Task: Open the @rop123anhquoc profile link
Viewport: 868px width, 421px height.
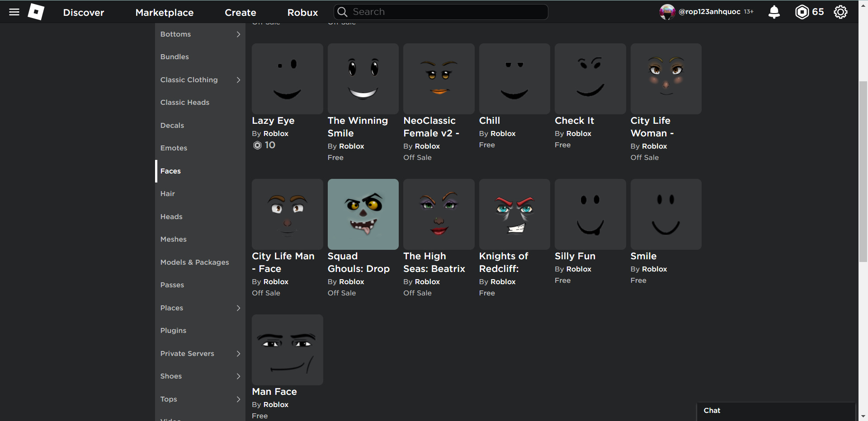Action: pos(709,12)
